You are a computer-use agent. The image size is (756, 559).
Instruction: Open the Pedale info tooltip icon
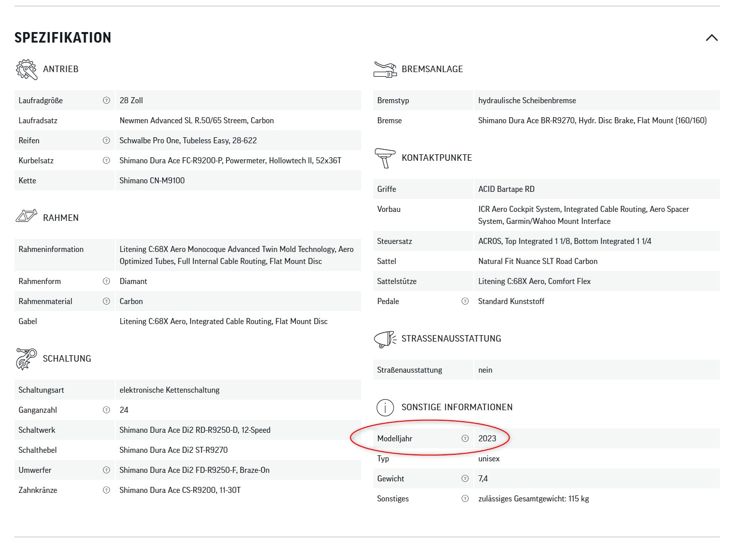point(465,301)
